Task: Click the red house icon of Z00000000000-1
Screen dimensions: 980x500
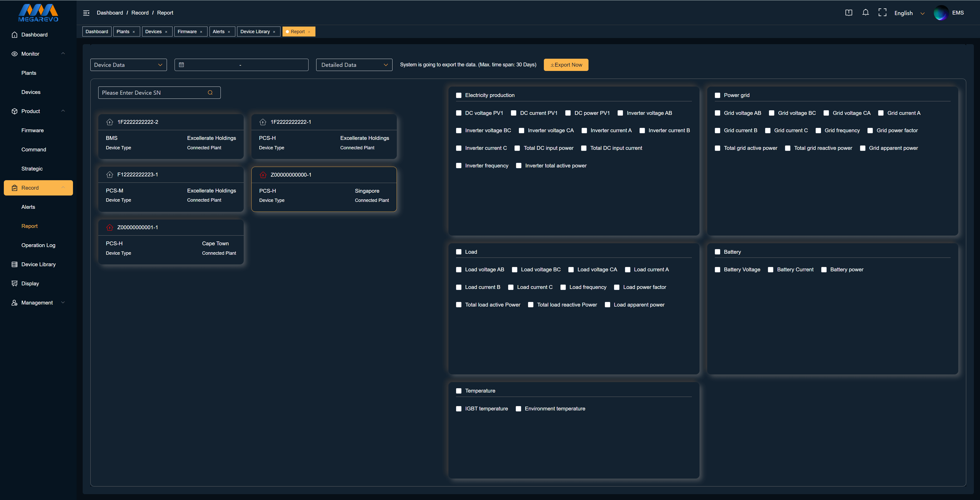Action: coord(263,175)
